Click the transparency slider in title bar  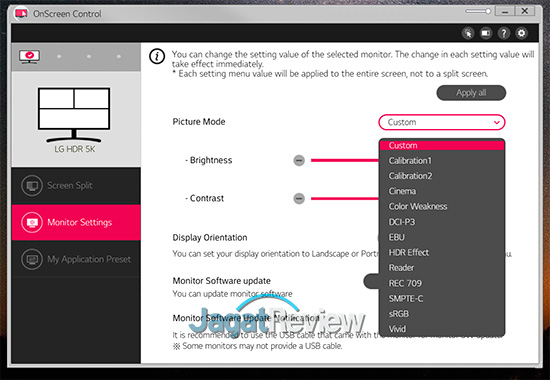pyautogui.click(x=478, y=12)
